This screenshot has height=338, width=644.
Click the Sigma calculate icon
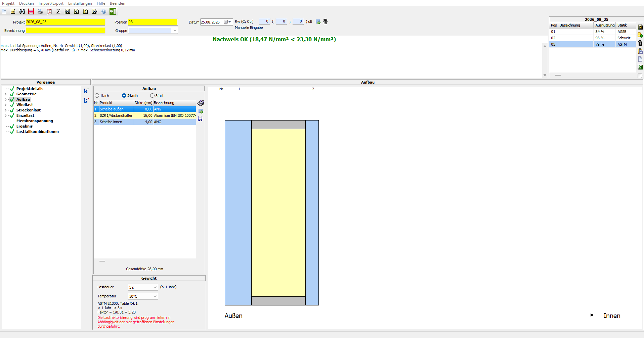click(x=58, y=11)
